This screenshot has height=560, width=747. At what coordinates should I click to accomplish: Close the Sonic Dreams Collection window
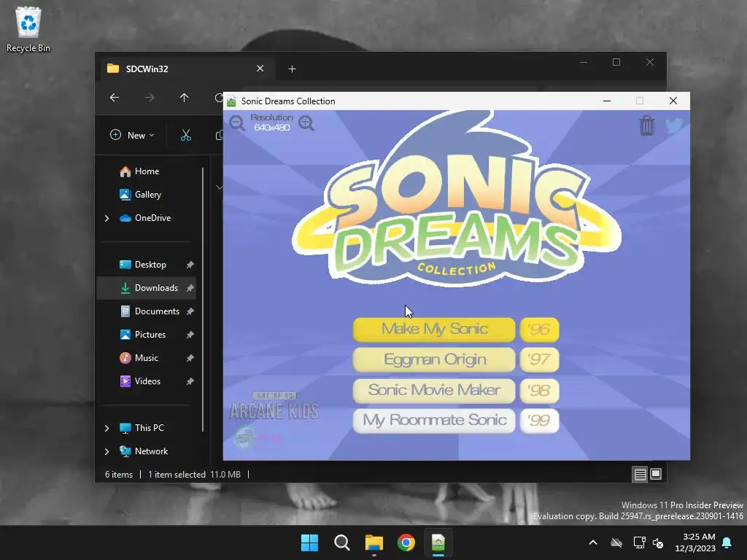coord(673,101)
